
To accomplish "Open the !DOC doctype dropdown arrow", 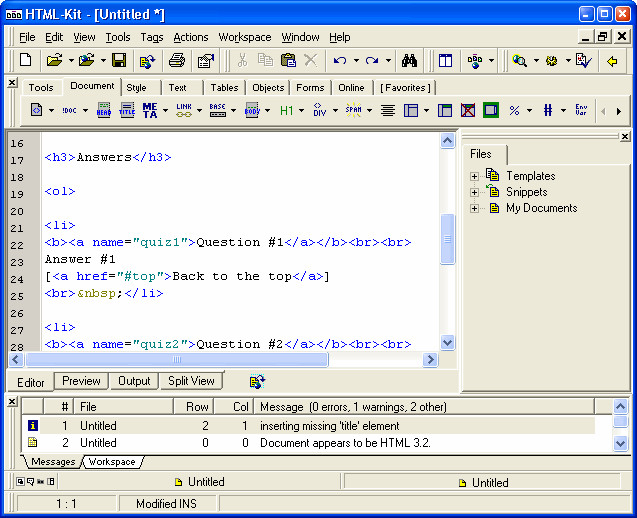I will click(x=85, y=111).
